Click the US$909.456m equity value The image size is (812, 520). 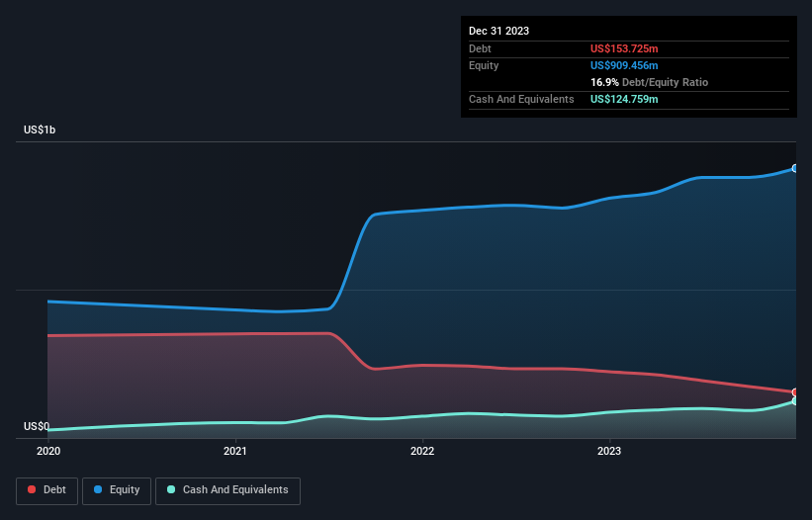[624, 65]
